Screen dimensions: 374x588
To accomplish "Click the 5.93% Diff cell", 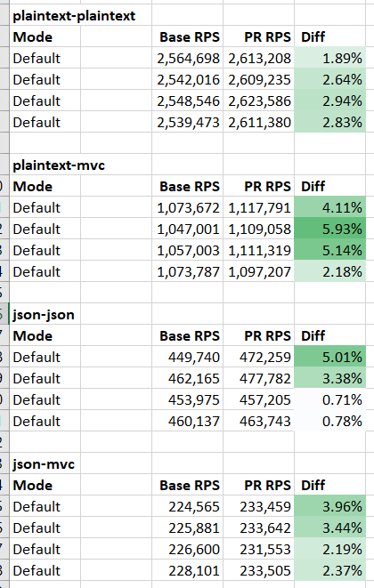I will tap(329, 229).
